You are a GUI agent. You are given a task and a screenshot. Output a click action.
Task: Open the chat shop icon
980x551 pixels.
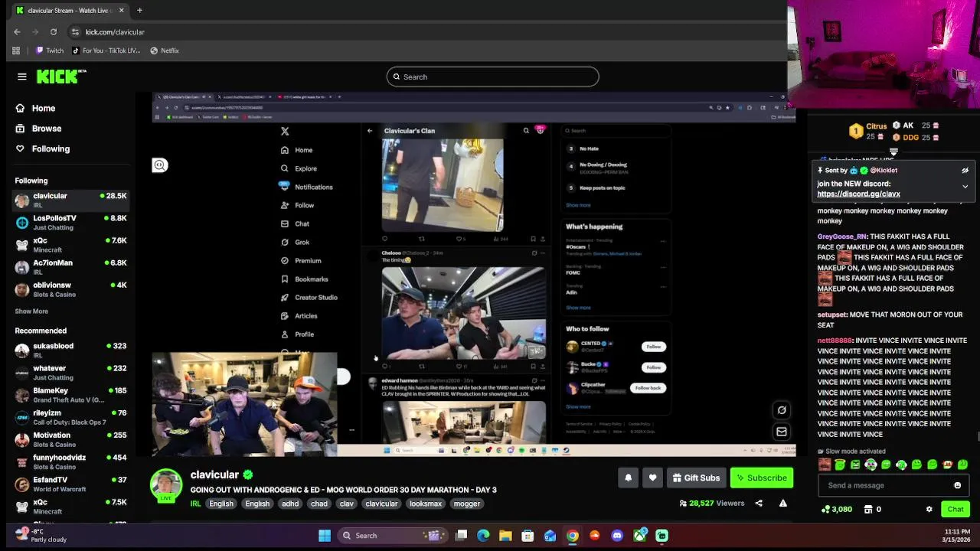coord(868,509)
